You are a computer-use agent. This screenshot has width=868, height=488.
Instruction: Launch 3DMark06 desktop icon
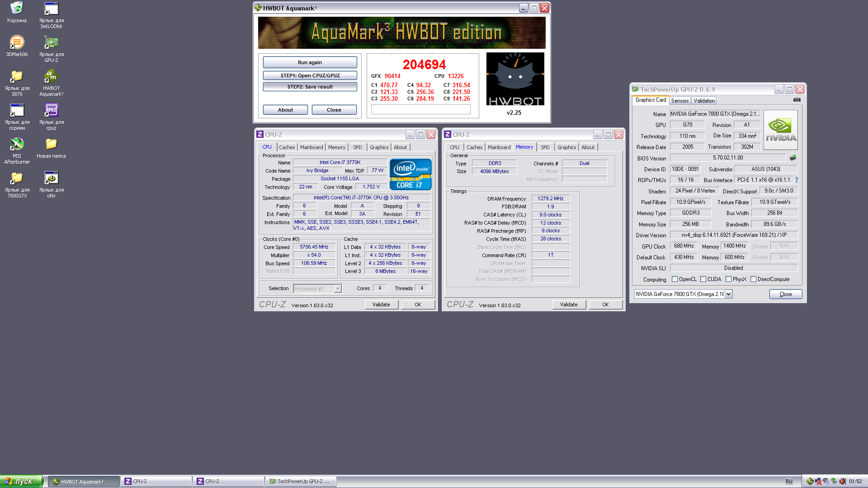17,46
